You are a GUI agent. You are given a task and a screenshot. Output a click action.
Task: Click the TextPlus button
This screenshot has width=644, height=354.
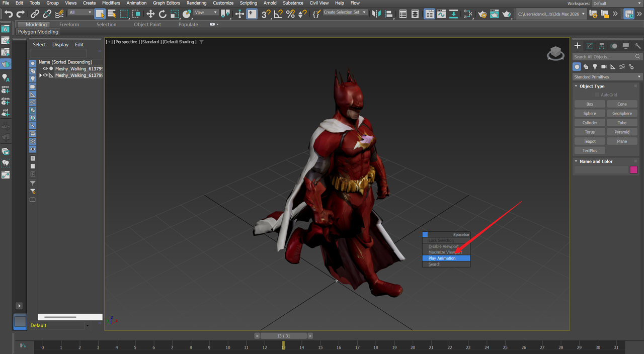pyautogui.click(x=590, y=151)
